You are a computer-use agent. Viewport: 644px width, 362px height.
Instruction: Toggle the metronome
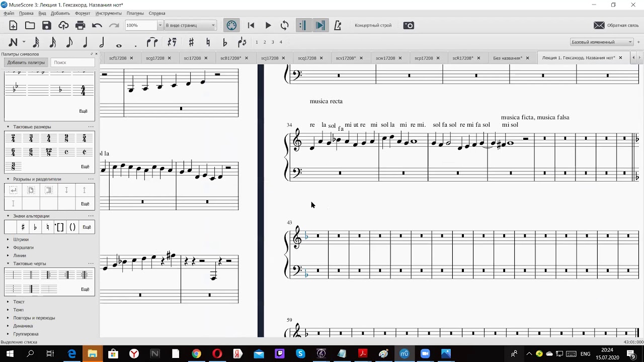point(338,25)
